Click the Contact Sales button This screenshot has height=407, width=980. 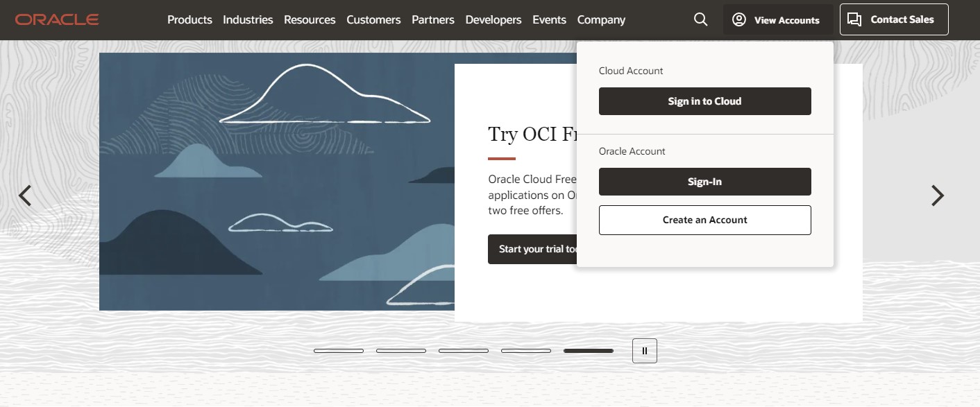coord(894,19)
